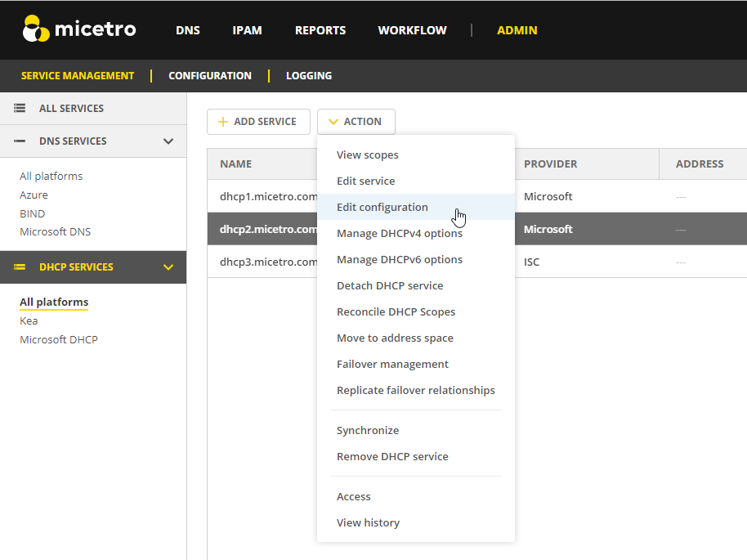Open the DNS top navigation tab
Image resolution: width=747 pixels, height=560 pixels.
pos(188,30)
